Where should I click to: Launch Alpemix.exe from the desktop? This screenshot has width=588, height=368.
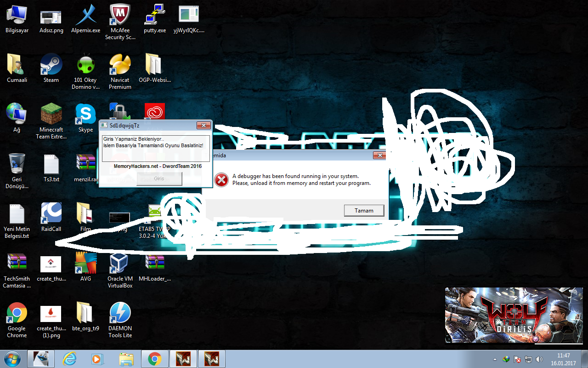[x=85, y=19]
